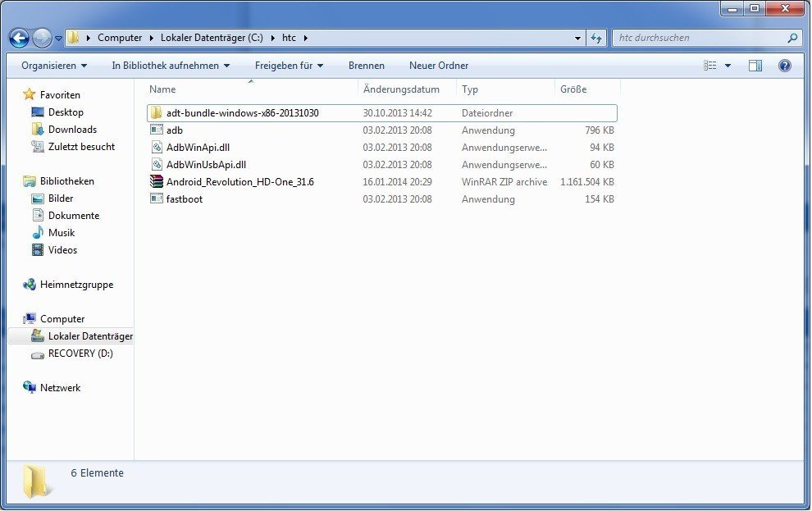Select Lokaler Datenträger (C:) breadcrumb
This screenshot has height=511, width=812.
pos(212,38)
